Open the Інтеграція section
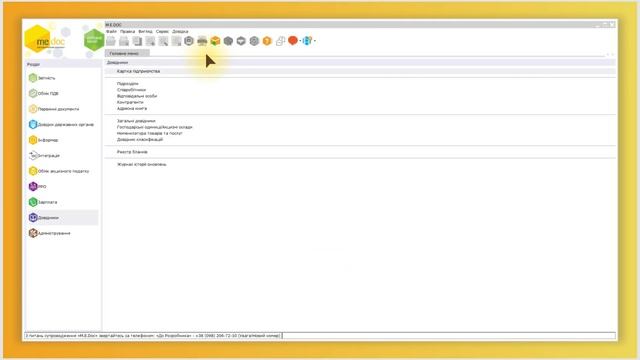The height and width of the screenshot is (360, 640). click(44, 156)
